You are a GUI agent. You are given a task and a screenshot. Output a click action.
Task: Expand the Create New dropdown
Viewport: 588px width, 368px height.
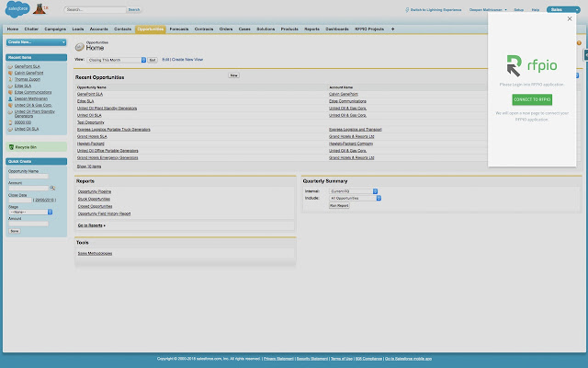tap(37, 42)
